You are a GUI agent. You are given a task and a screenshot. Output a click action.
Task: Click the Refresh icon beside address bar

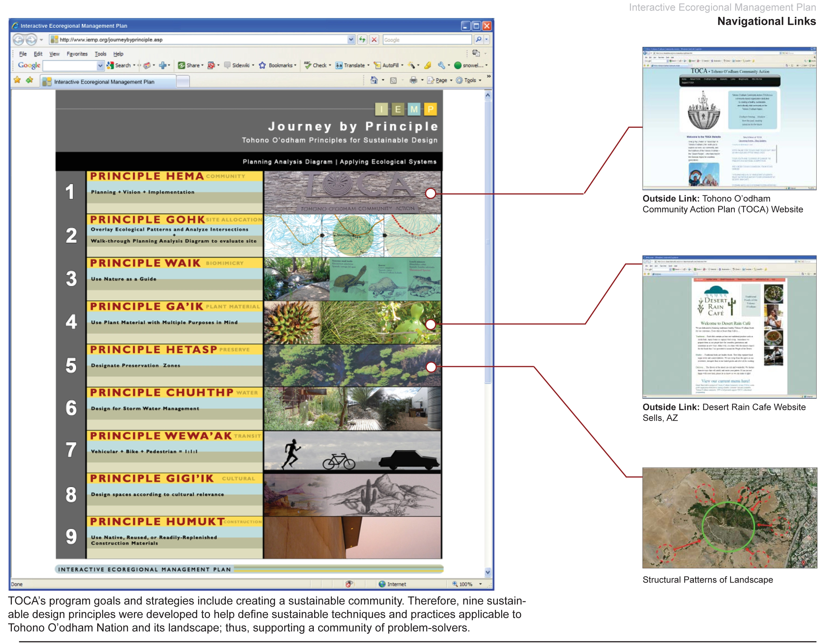point(362,40)
